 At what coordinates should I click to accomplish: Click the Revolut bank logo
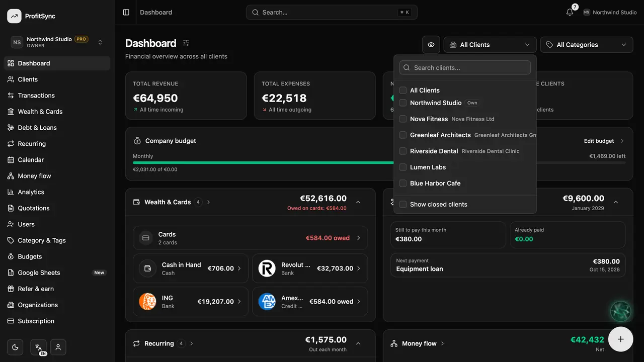click(x=267, y=268)
